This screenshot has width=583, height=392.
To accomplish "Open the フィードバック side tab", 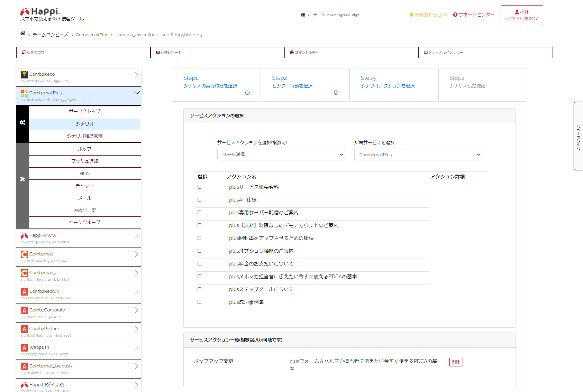I will pos(578,136).
